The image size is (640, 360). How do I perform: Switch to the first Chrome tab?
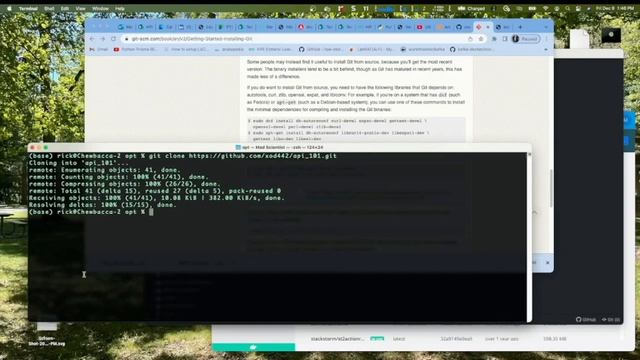click(125, 27)
